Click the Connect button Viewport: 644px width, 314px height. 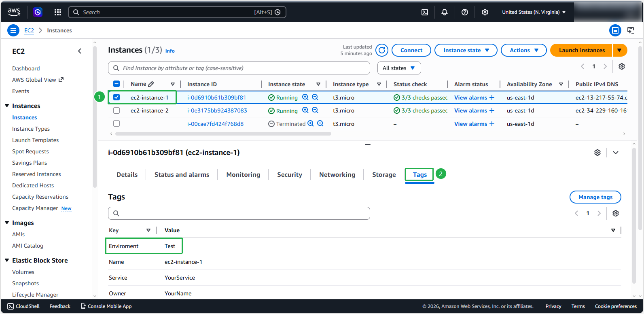(x=411, y=50)
